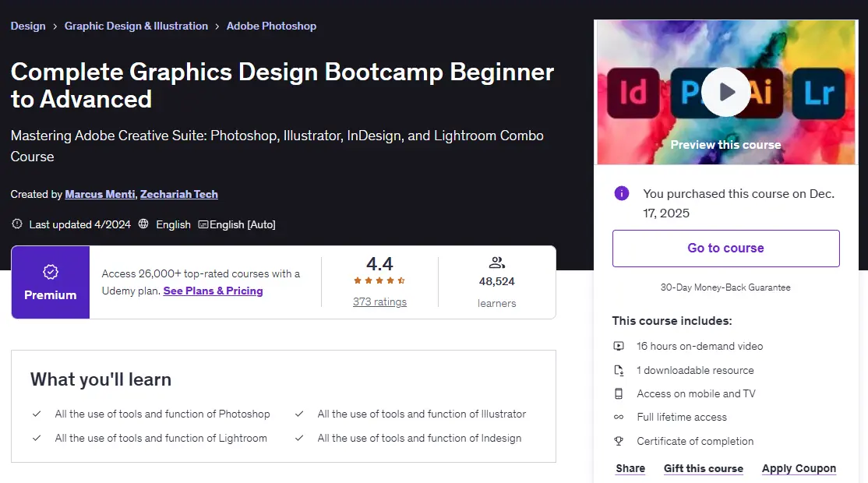Open instructor Marcus Menti's profile

pyautogui.click(x=100, y=194)
